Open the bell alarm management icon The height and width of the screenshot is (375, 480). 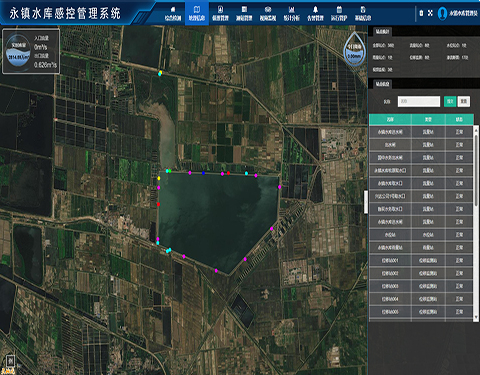[x=315, y=13]
